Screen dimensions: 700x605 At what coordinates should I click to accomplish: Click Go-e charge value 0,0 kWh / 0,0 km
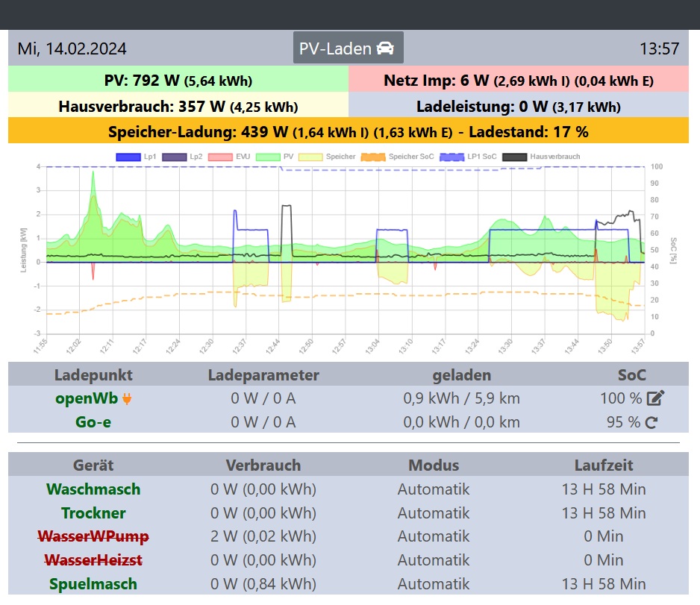coord(462,422)
